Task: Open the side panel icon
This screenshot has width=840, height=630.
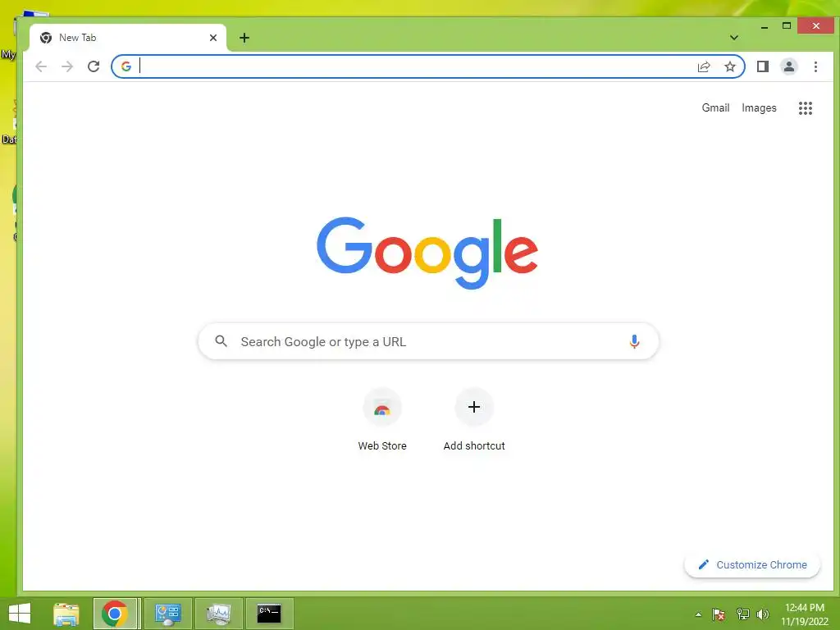Action: [x=762, y=66]
